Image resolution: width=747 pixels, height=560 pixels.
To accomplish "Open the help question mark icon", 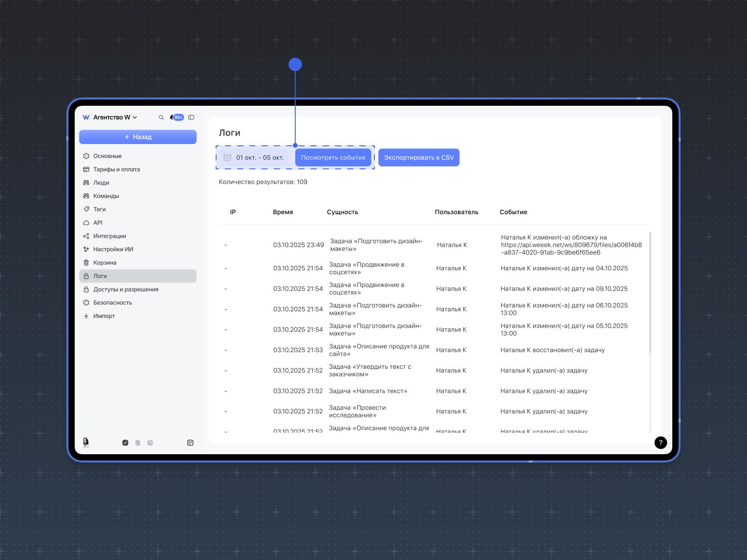I will click(660, 442).
